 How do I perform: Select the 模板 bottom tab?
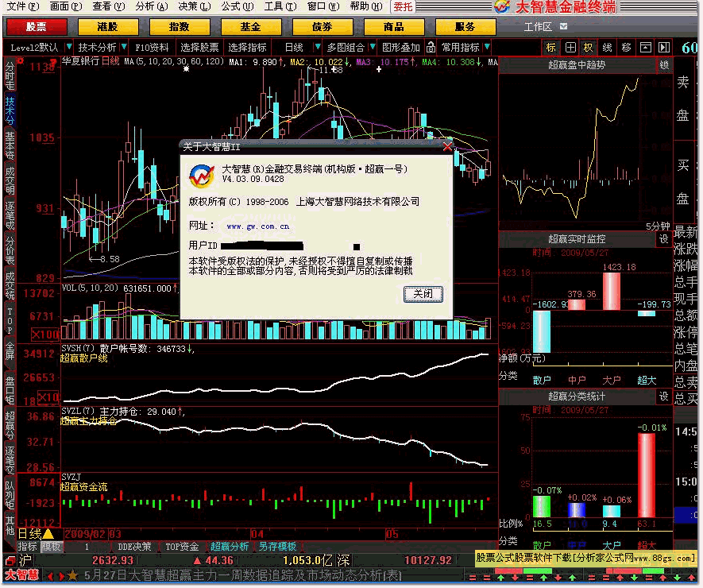(x=51, y=547)
